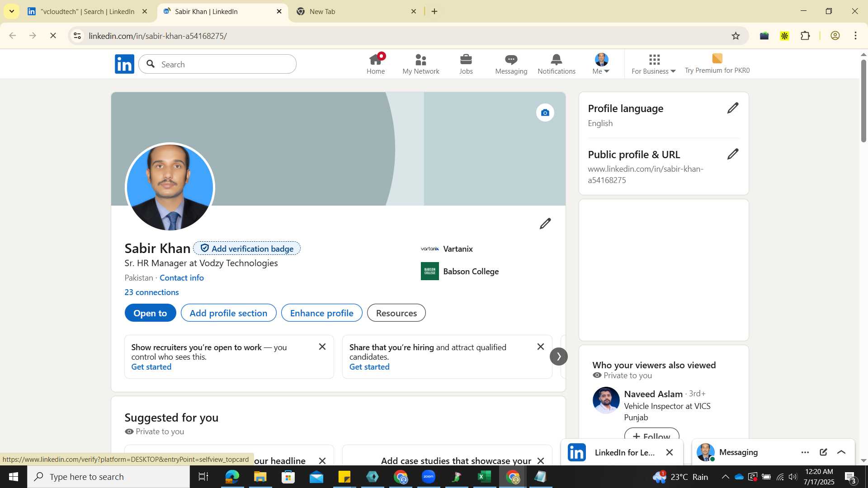
Task: Open tab search dropdown
Action: [x=11, y=11]
